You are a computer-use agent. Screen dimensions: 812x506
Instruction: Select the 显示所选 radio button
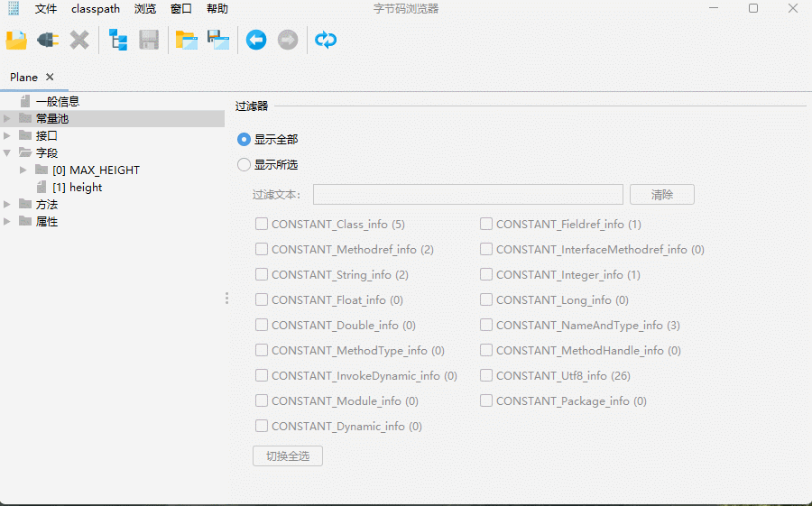(244, 165)
